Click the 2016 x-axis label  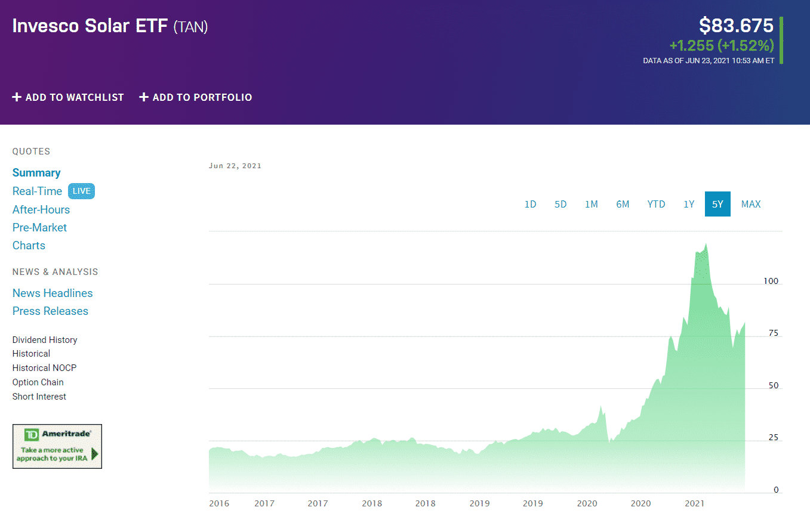pyautogui.click(x=219, y=503)
